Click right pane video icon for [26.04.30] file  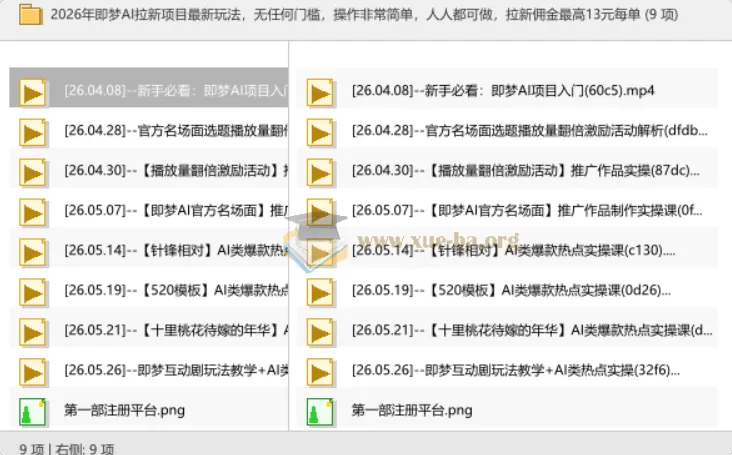pos(320,173)
